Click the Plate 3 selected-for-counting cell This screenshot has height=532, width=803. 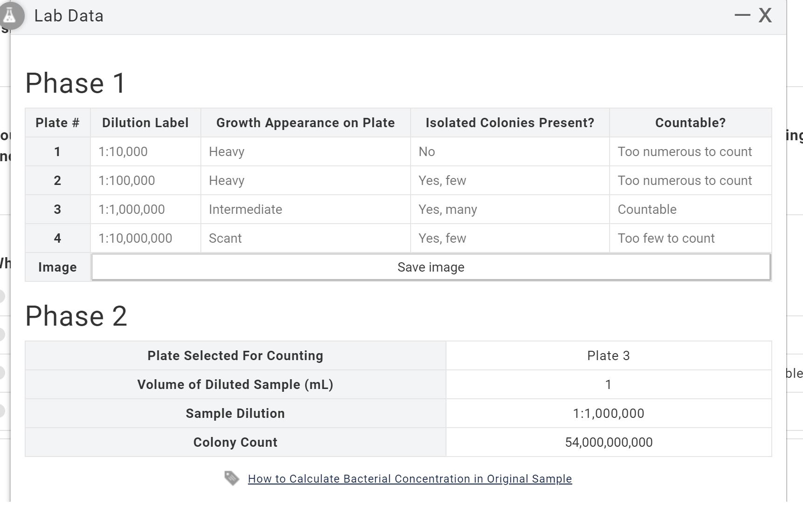pos(608,355)
